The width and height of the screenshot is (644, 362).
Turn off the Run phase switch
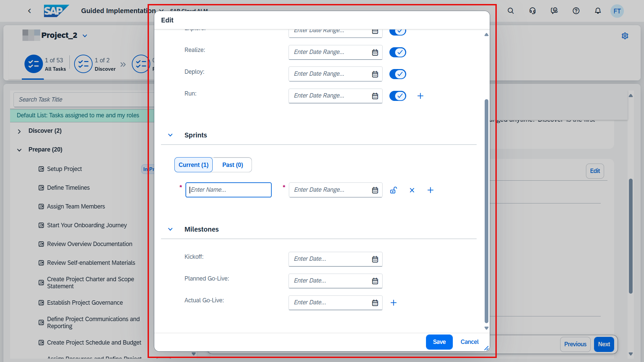(x=397, y=96)
